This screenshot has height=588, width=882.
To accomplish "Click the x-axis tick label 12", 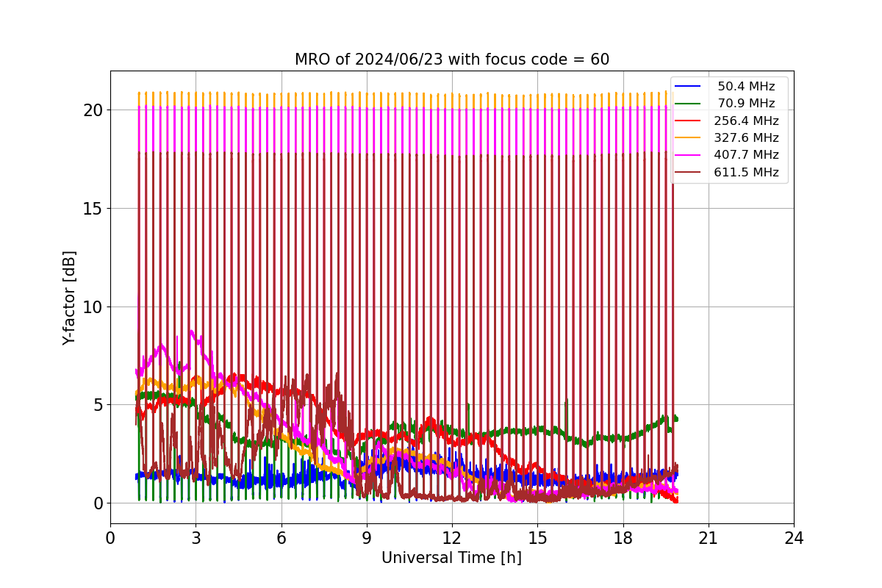I will 452,537.
